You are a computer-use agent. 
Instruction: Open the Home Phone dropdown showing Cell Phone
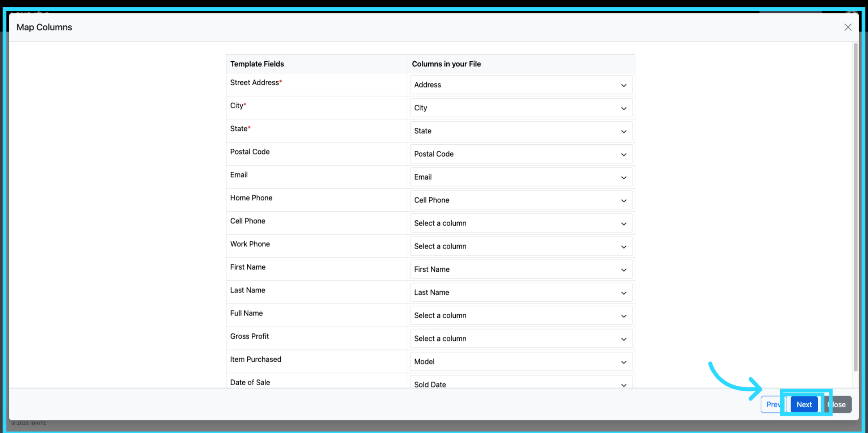(521, 200)
